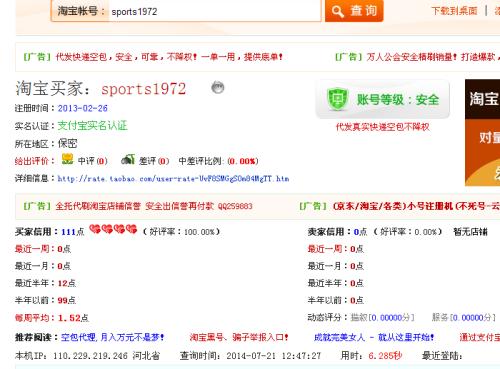
Task: Open the rate.taobao.com detail info link
Action: 173,179
